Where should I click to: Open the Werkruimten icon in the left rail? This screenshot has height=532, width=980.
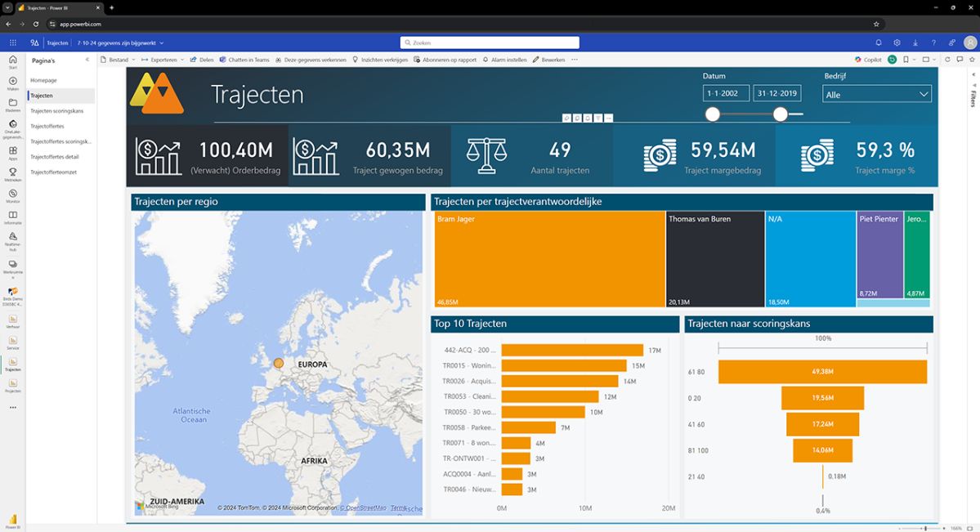pos(12,266)
